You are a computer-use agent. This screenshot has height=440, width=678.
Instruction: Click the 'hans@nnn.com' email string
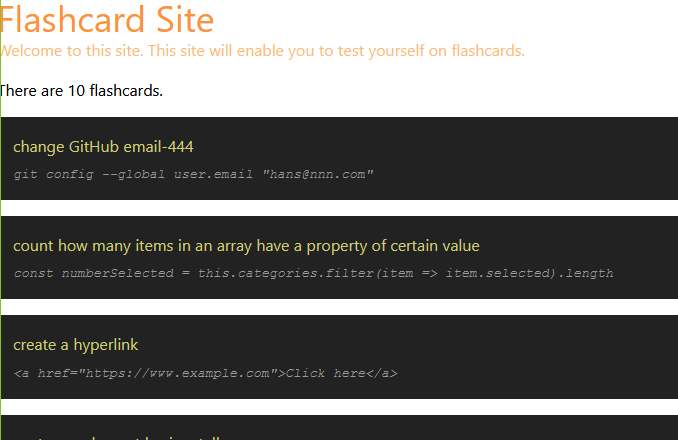[x=318, y=174]
